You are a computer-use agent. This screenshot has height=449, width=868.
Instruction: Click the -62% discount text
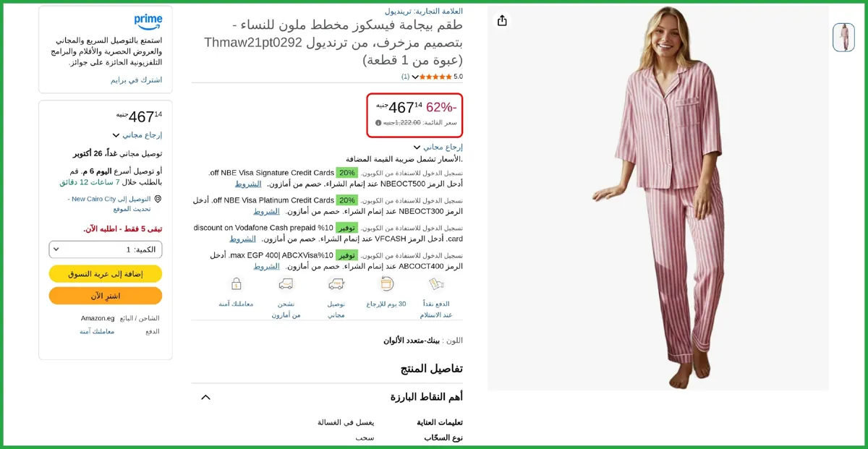[x=441, y=107]
